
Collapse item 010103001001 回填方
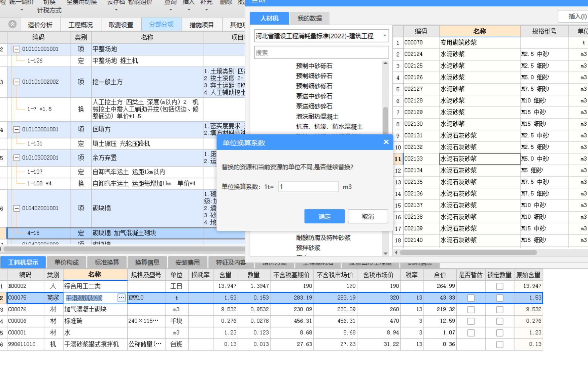pos(16,129)
